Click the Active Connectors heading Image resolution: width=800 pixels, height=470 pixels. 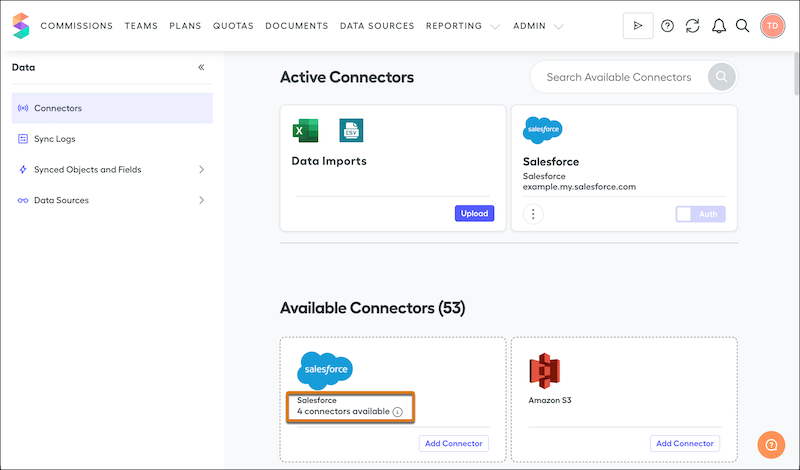[347, 77]
